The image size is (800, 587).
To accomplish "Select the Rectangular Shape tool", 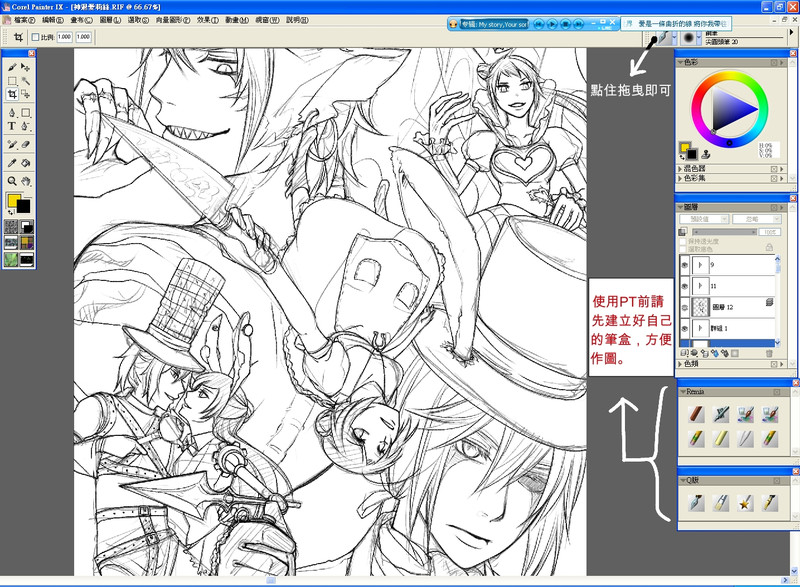I will tap(26, 112).
